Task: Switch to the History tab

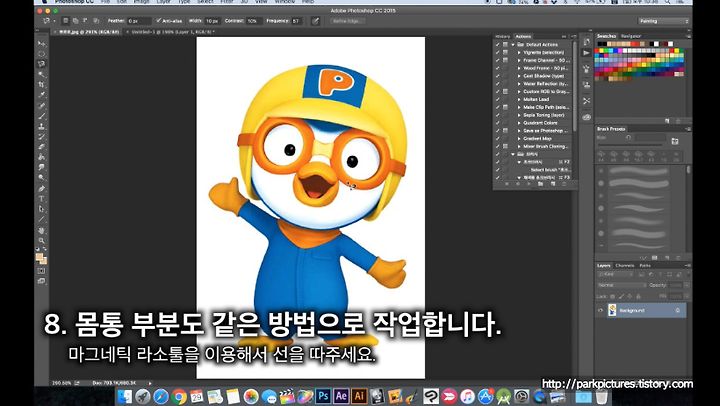Action: tap(502, 36)
